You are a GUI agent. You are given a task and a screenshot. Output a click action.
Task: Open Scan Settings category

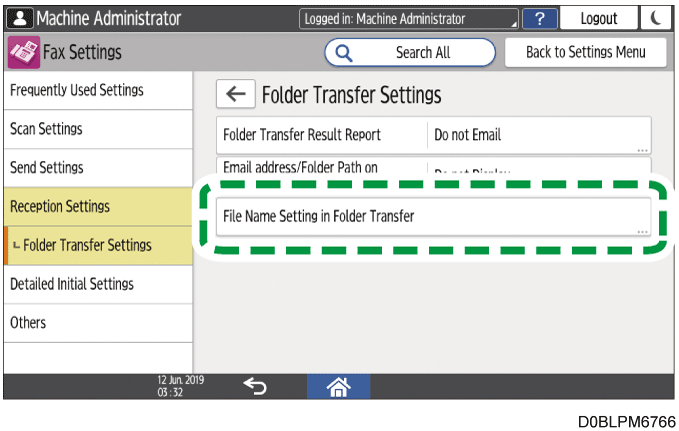point(97,129)
